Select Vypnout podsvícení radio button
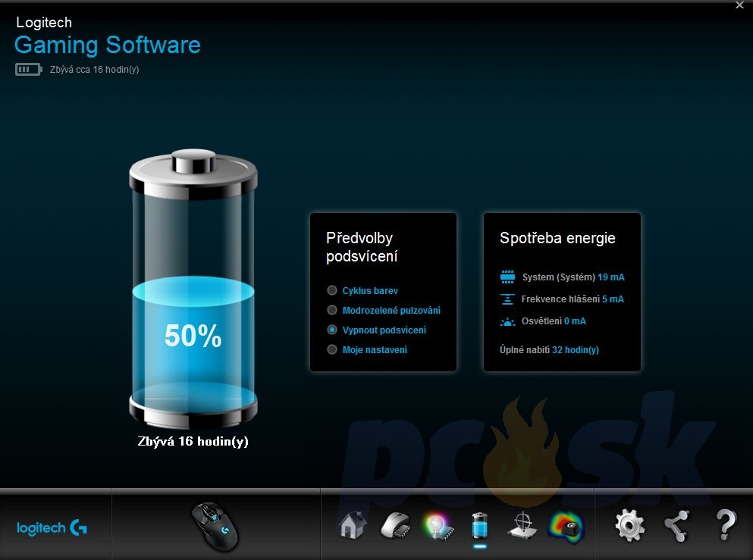753x560 pixels. [332, 330]
